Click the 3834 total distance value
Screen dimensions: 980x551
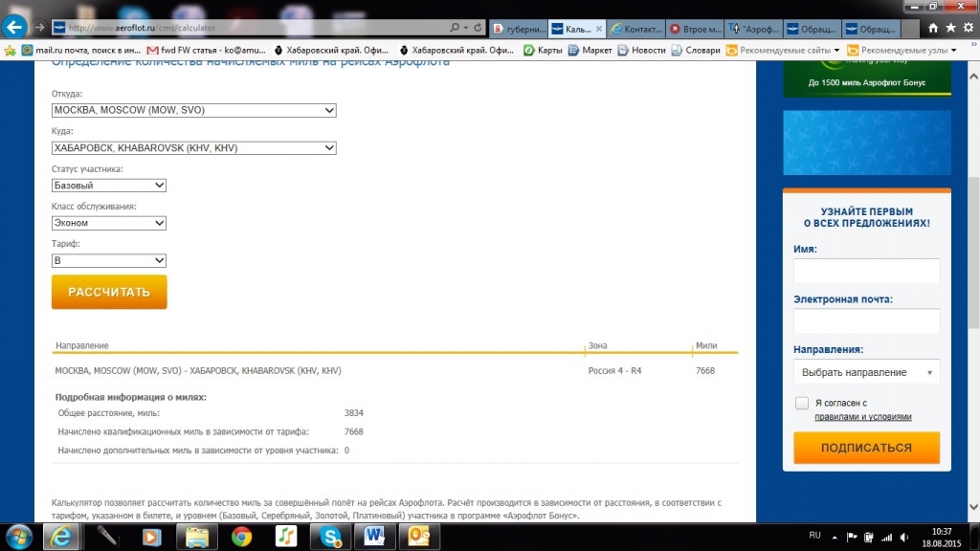[354, 413]
